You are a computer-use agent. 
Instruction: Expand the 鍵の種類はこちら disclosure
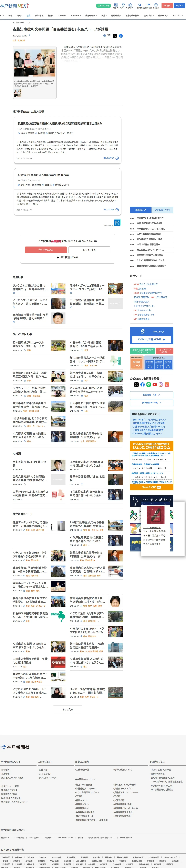[x=68, y=258]
